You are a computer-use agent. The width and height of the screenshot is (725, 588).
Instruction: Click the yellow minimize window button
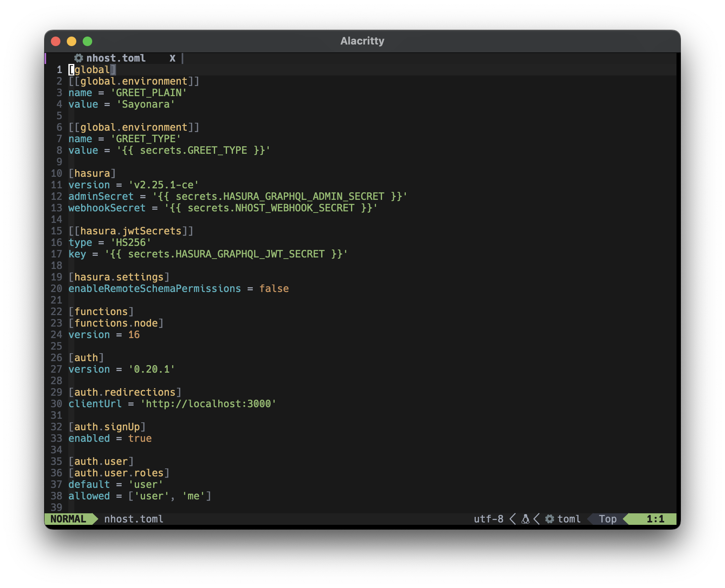72,41
